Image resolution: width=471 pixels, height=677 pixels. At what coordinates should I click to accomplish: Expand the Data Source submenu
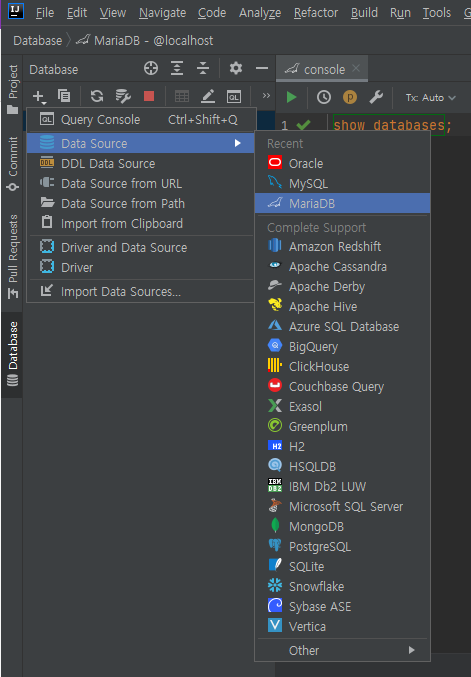pos(140,143)
